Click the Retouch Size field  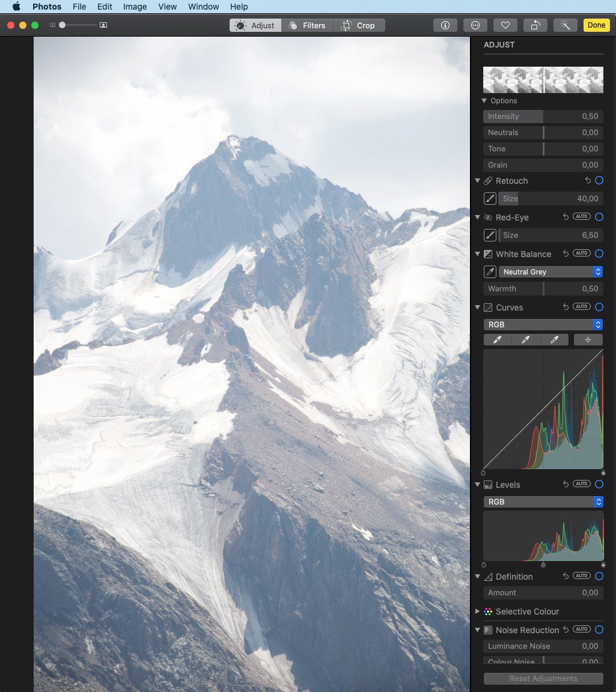550,199
